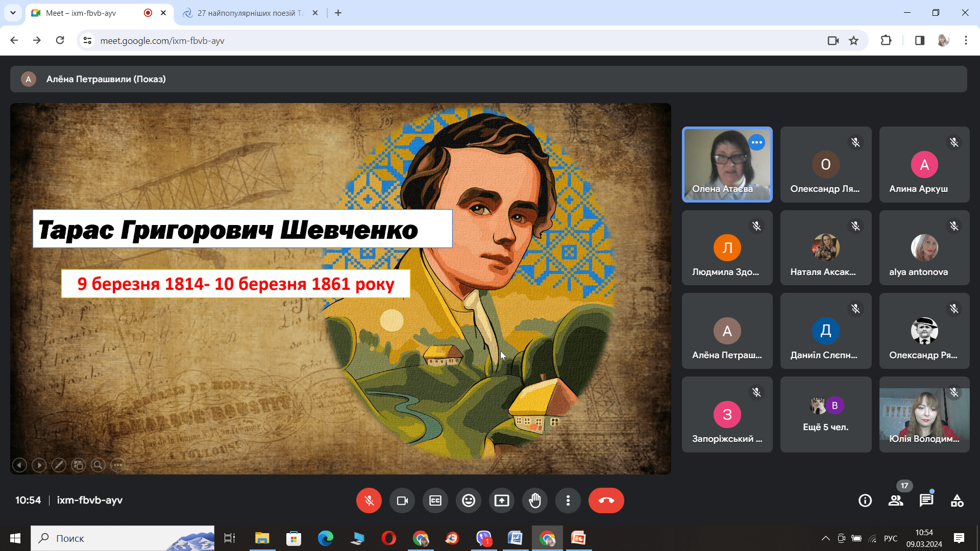Go to previous slide in presentation

tap(19, 465)
